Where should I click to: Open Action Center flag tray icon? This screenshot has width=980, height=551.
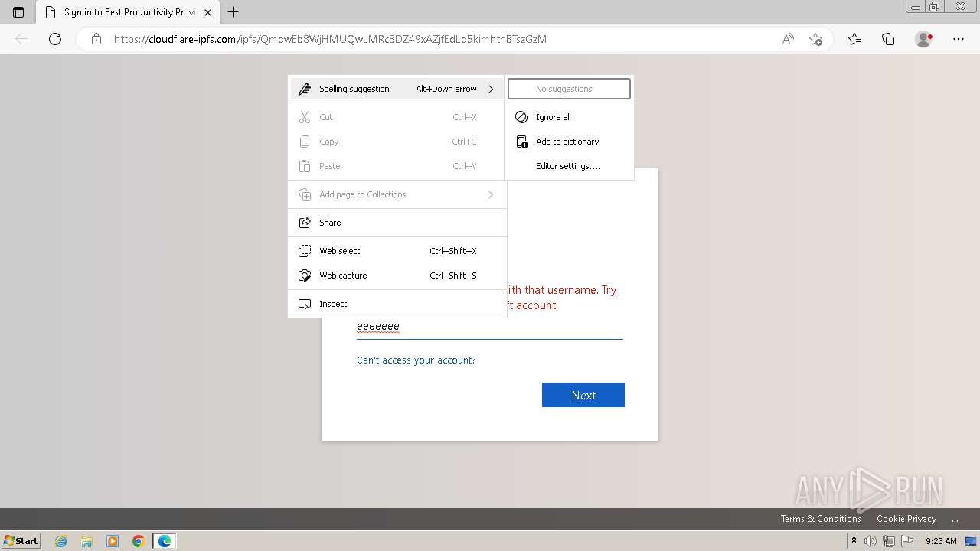tap(906, 541)
